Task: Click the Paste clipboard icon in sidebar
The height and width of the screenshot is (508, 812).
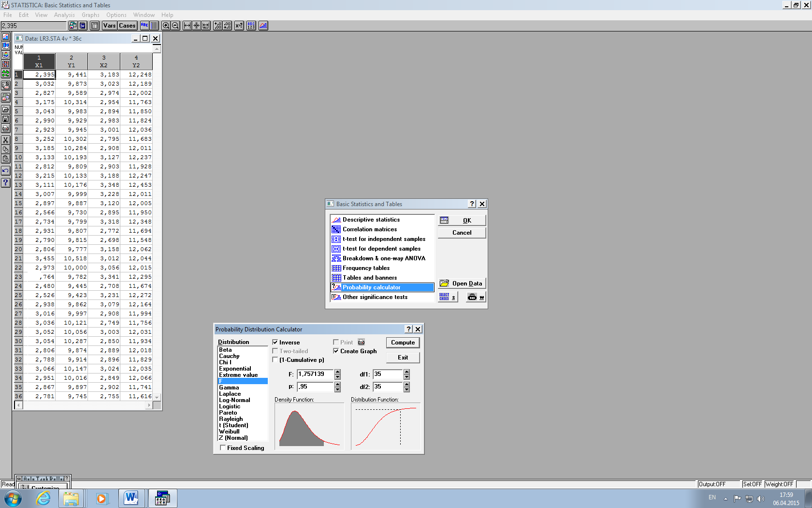Action: (5, 158)
